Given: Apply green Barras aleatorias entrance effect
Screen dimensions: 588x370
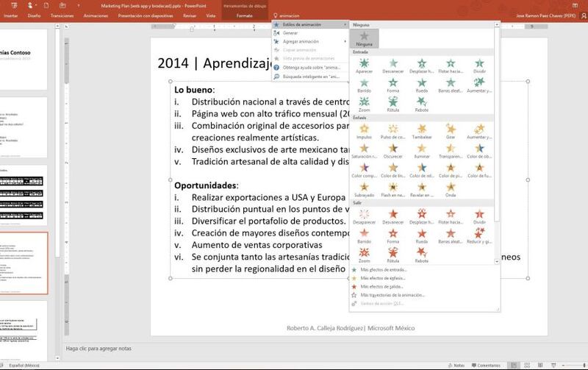Looking at the screenshot, I should click(x=451, y=85).
